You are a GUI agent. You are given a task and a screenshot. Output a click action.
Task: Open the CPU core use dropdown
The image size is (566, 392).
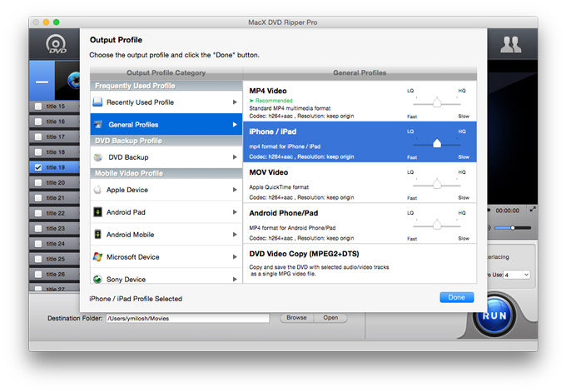pos(517,275)
